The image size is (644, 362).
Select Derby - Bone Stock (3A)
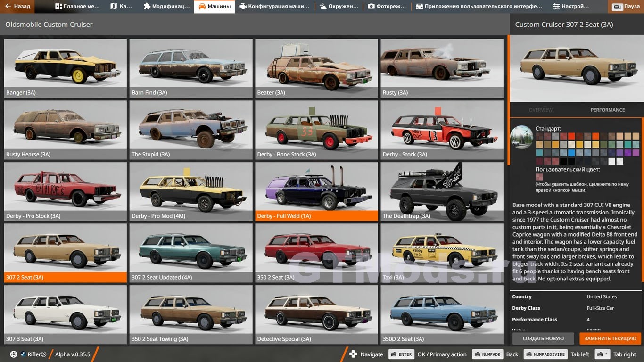316,130
